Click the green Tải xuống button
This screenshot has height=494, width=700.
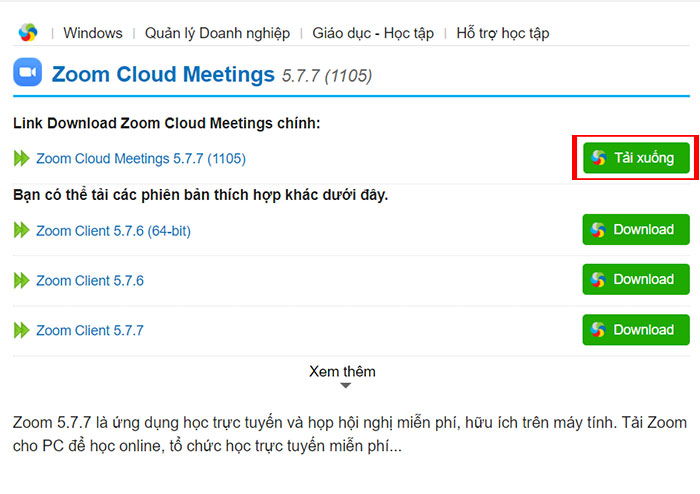click(636, 158)
